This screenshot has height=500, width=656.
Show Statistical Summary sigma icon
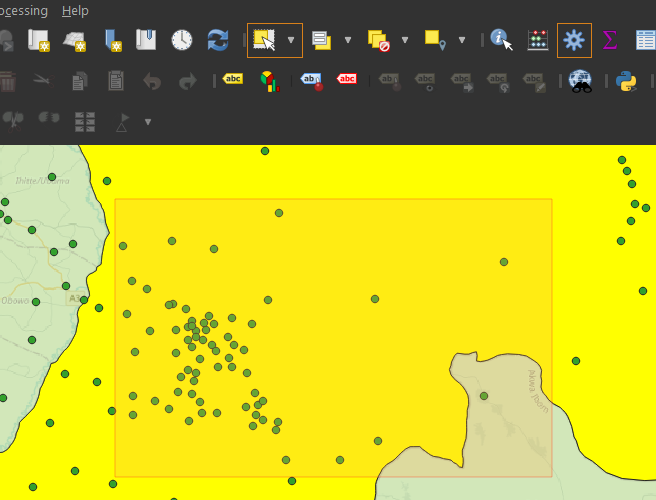610,40
